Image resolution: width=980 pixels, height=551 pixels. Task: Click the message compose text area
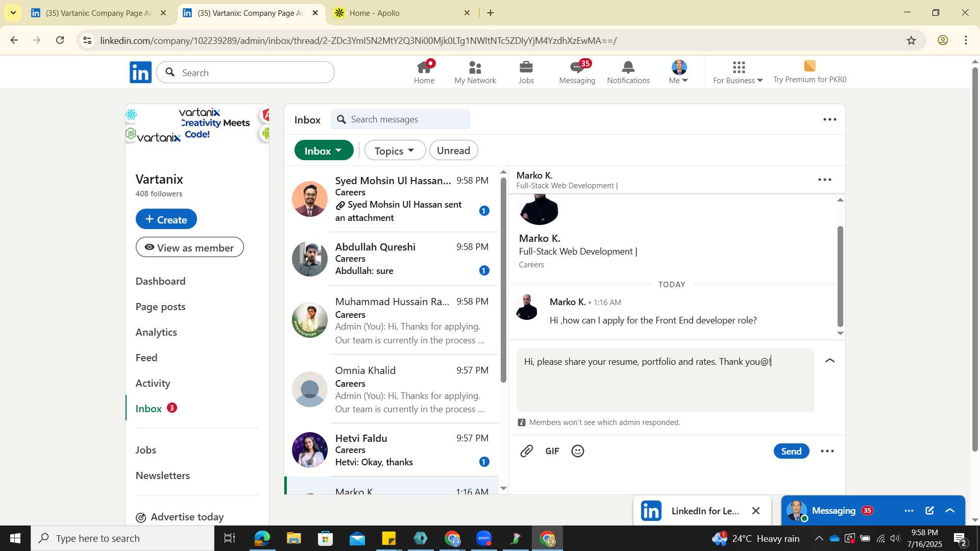pos(665,380)
